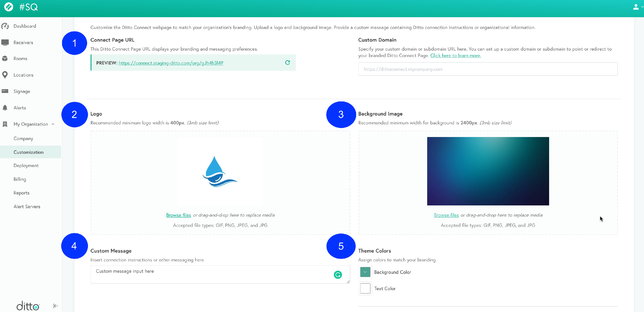Refresh the Connect Page preview URL
This screenshot has height=312, width=644.
[x=287, y=62]
